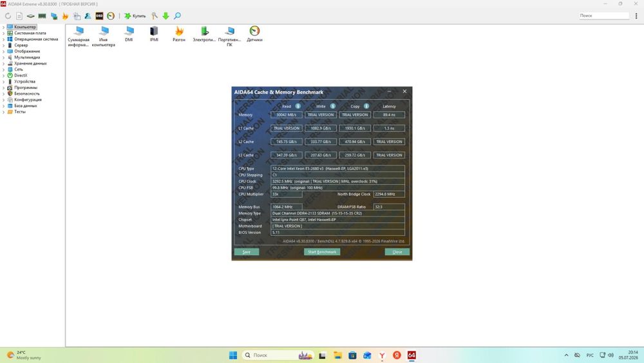This screenshot has height=363, width=644.
Task: Click the keys license toolbar icon
Action: [x=154, y=16]
